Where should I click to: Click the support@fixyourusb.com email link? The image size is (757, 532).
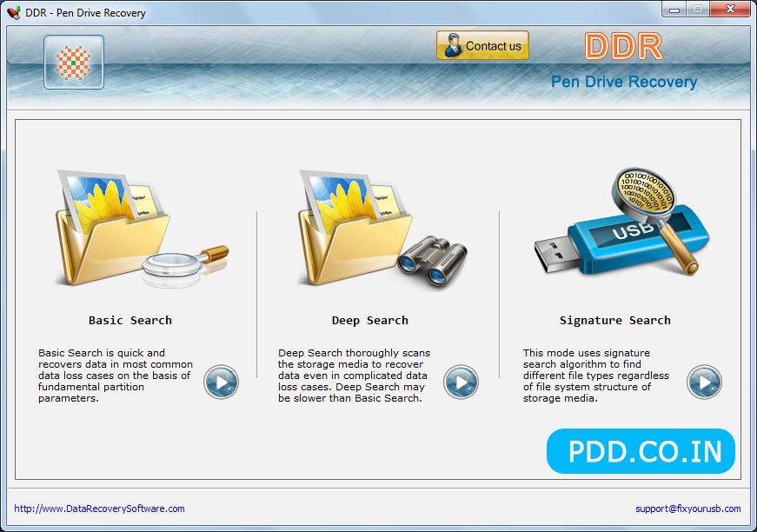click(x=688, y=509)
